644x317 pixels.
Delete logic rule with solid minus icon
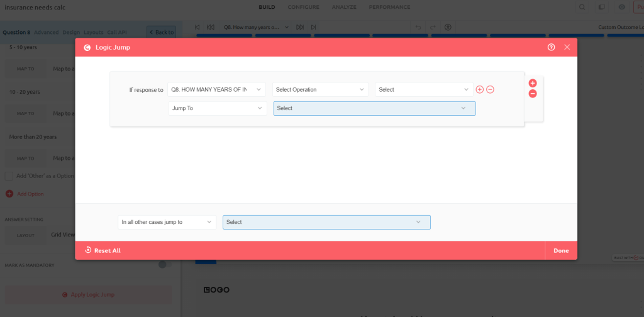click(x=533, y=94)
